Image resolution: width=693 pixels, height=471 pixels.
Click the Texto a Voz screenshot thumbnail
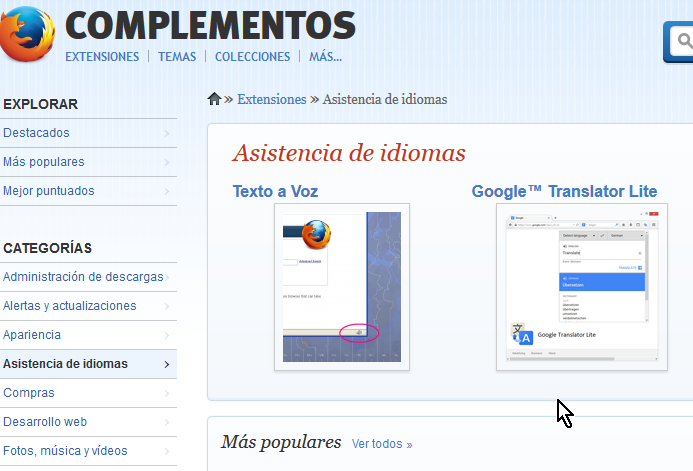(x=342, y=287)
